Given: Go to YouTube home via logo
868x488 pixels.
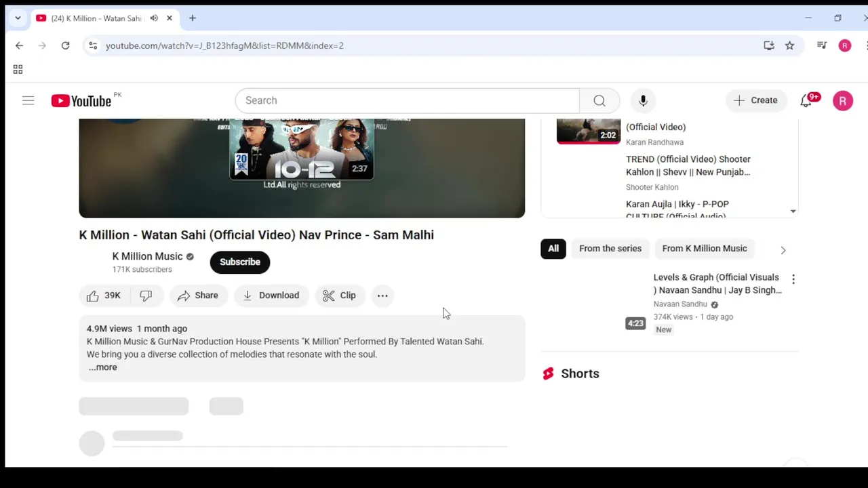Looking at the screenshot, I should 81,101.
